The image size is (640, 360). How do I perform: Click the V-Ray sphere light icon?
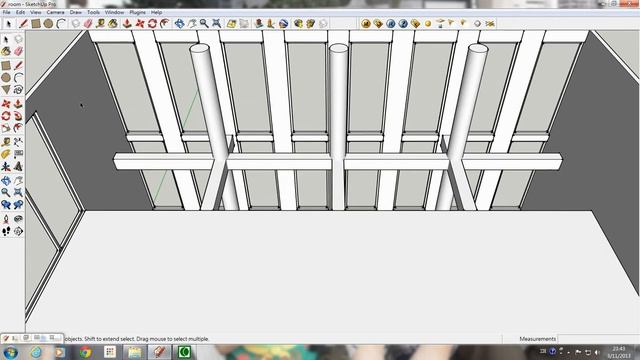click(428, 24)
